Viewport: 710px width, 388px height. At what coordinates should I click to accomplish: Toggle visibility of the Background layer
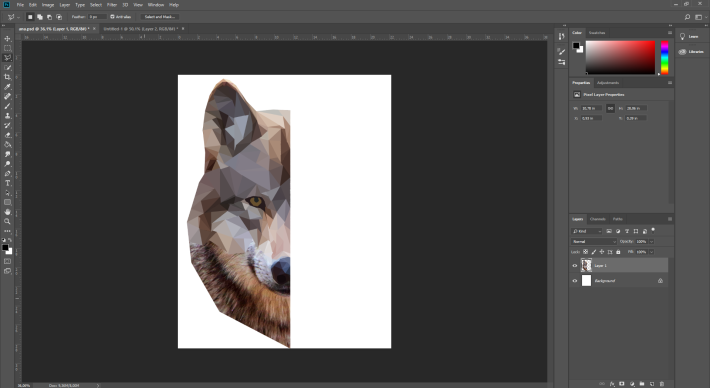[575, 281]
